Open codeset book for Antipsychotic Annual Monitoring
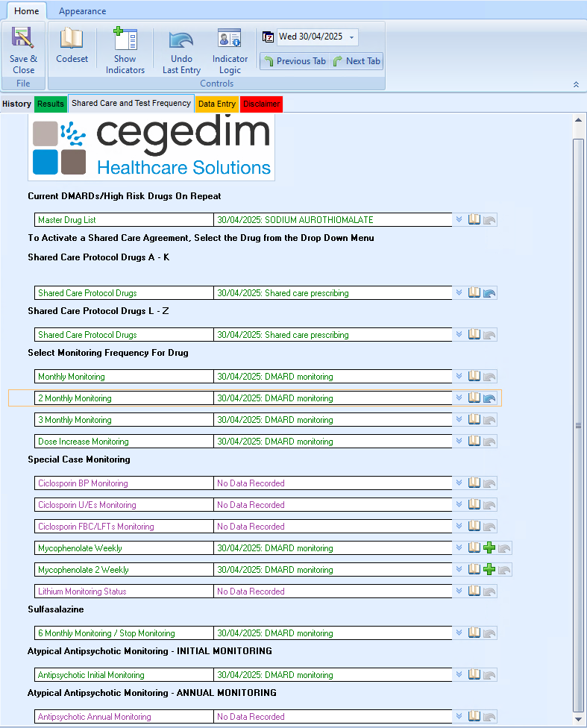The height and width of the screenshot is (728, 587). 474,716
